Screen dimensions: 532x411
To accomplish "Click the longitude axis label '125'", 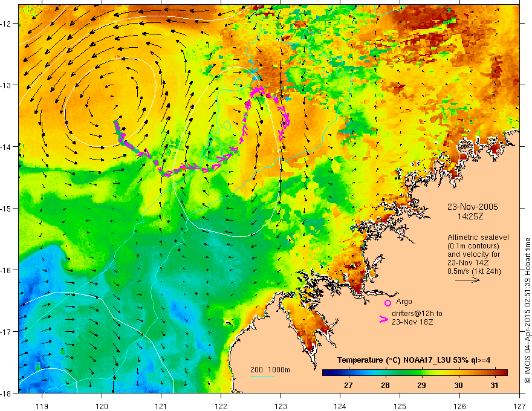I will [400, 406].
